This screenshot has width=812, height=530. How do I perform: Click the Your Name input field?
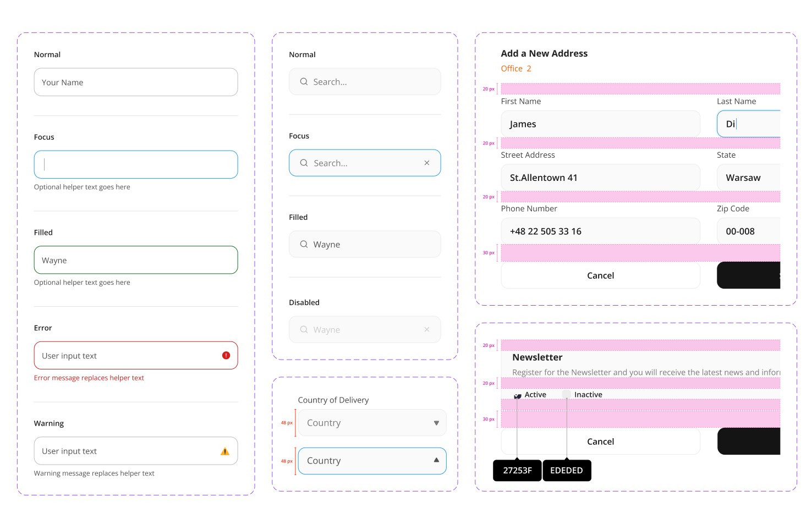(x=135, y=82)
